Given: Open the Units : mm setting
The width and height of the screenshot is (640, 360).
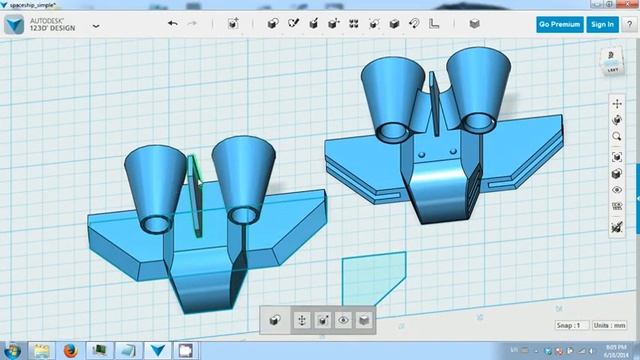Looking at the screenshot, I should point(609,325).
